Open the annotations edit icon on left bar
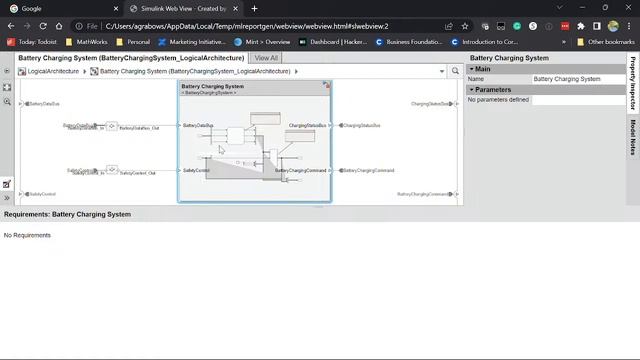This screenshot has width=640, height=360. (x=7, y=184)
